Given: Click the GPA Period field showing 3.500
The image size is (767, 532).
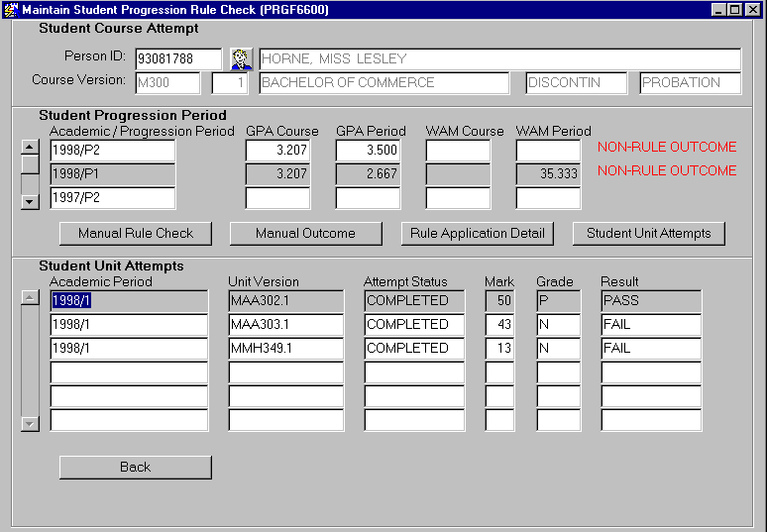Looking at the screenshot, I should tap(368, 151).
